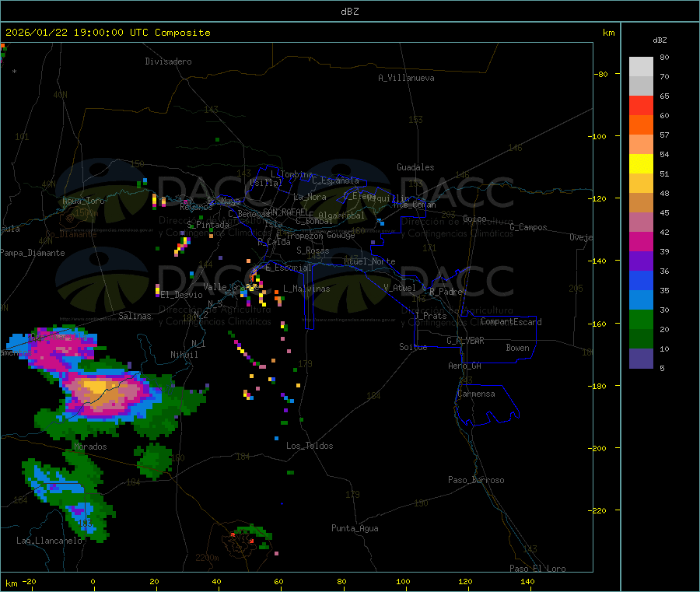Click the L_Malvinas map label

pos(306,289)
